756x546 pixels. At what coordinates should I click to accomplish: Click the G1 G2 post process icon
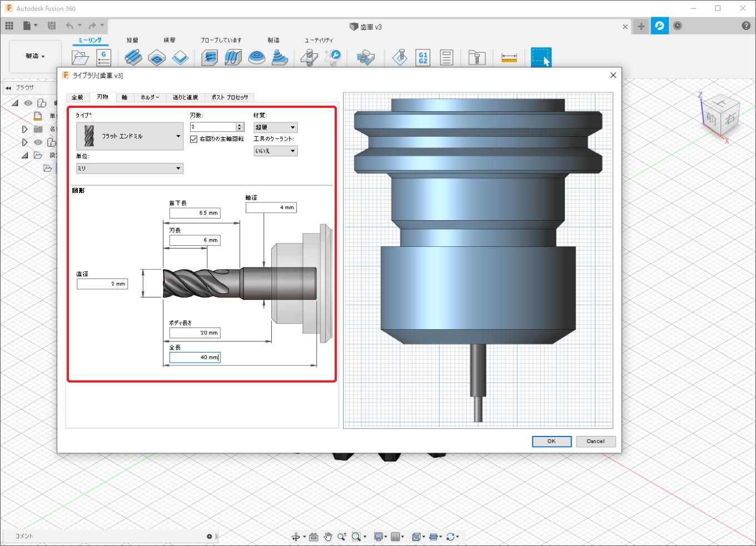tap(423, 57)
